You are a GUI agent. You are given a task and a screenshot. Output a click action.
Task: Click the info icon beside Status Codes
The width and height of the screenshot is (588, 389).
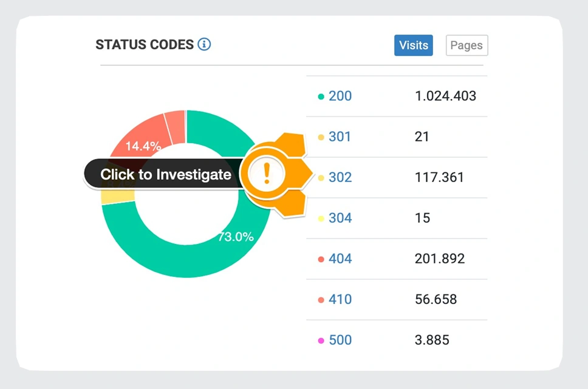(x=204, y=44)
